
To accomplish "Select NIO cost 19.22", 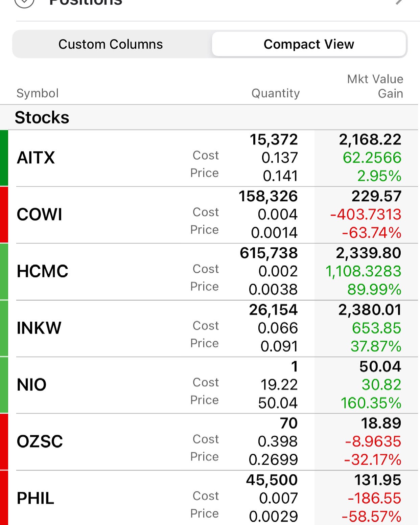I will point(279,385).
